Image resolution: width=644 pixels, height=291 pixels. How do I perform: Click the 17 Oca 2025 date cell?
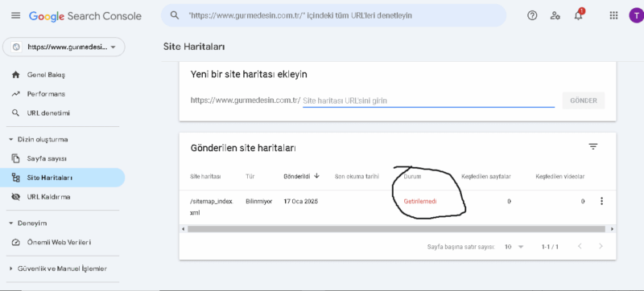pos(301,201)
